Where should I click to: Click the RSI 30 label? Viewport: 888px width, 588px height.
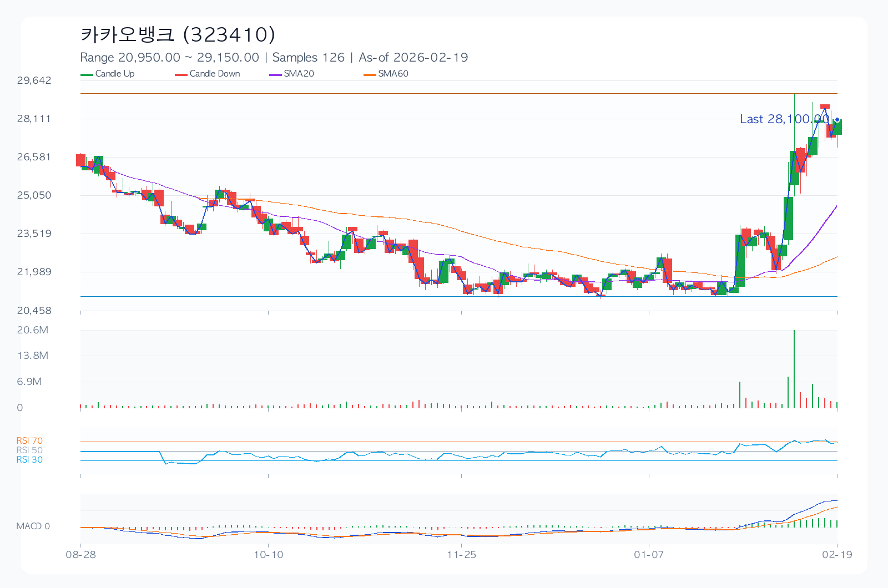coord(29,460)
